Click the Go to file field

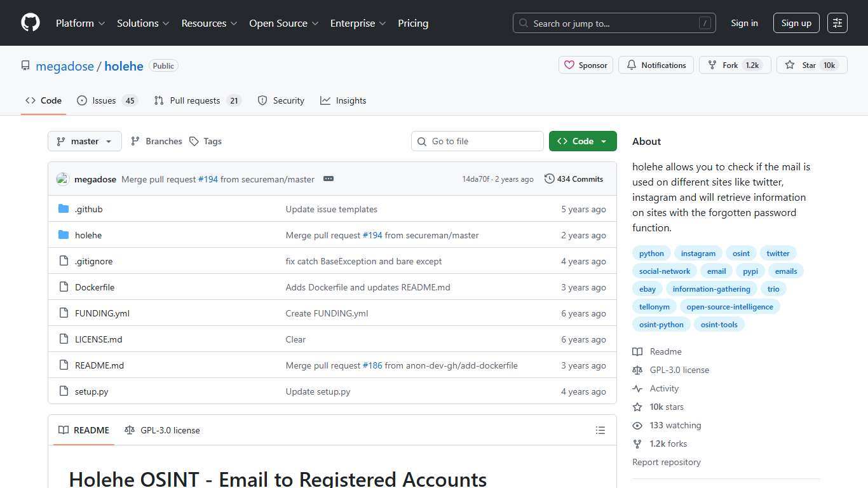pyautogui.click(x=477, y=141)
